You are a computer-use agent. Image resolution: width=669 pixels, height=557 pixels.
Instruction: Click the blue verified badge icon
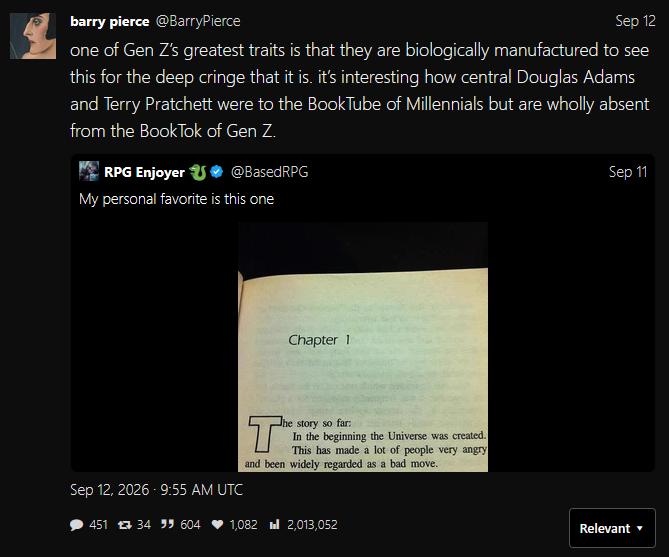click(217, 172)
